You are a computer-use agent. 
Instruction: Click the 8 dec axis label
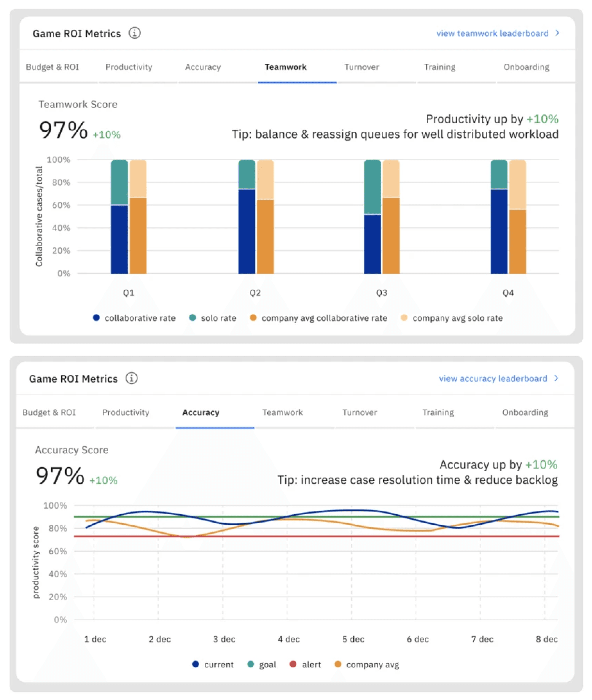(x=547, y=639)
